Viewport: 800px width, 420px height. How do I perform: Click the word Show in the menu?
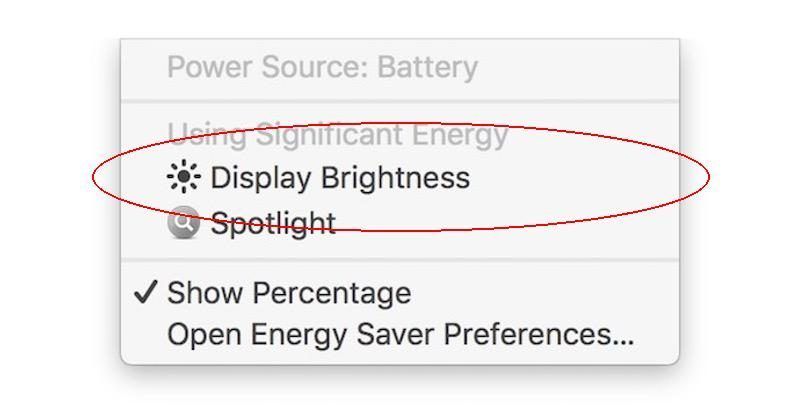[205, 293]
